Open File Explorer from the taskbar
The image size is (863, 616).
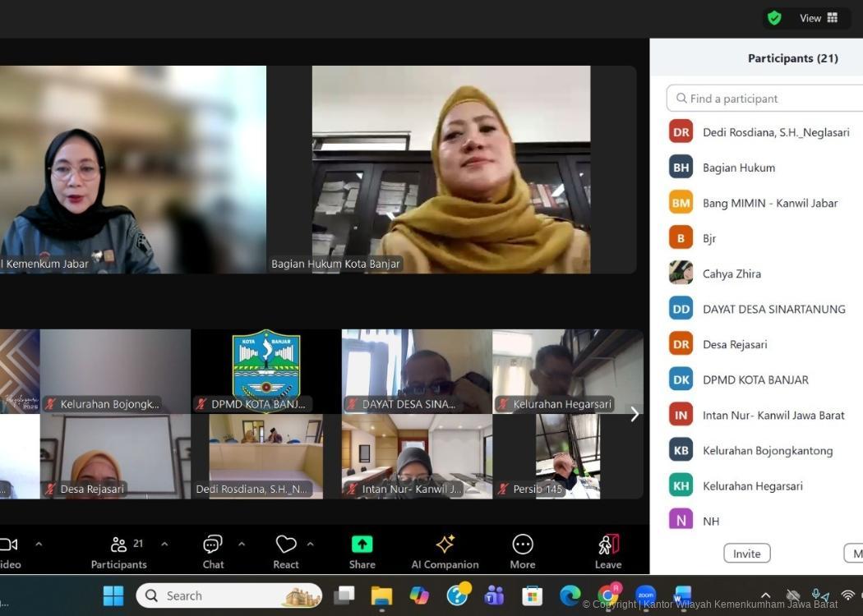381,595
